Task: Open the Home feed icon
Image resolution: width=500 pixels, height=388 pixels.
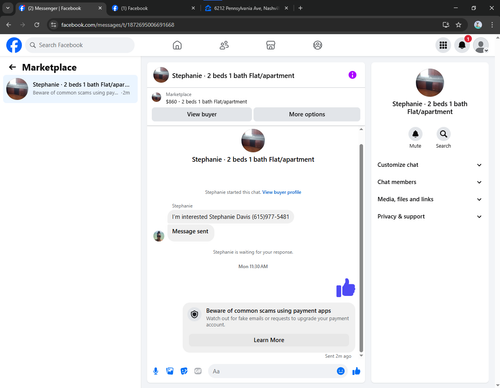Action: pos(177,45)
